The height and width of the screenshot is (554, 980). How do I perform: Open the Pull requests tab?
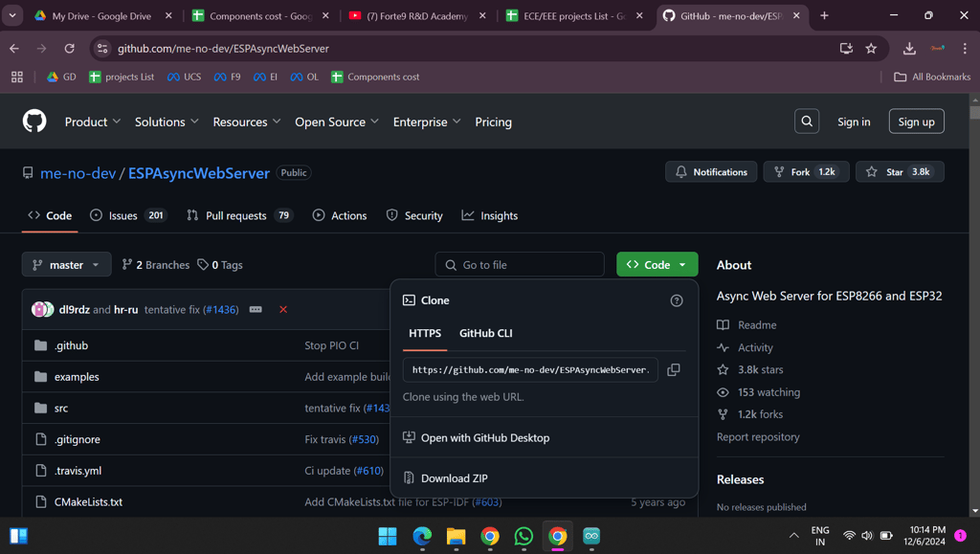pos(240,215)
